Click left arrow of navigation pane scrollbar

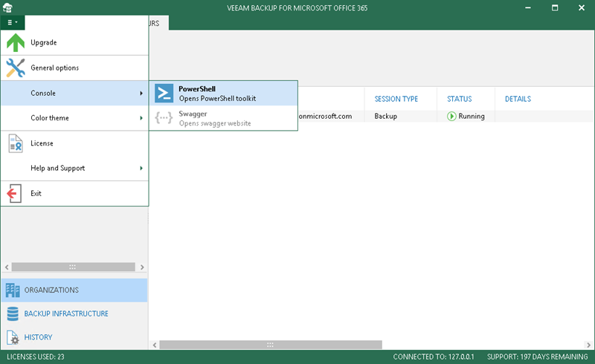[x=7, y=267]
